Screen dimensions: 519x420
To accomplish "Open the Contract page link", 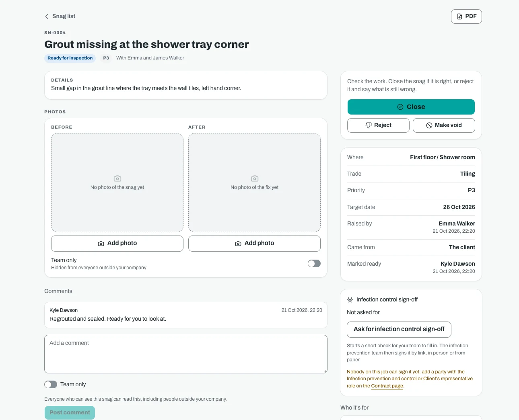I will [387, 386].
